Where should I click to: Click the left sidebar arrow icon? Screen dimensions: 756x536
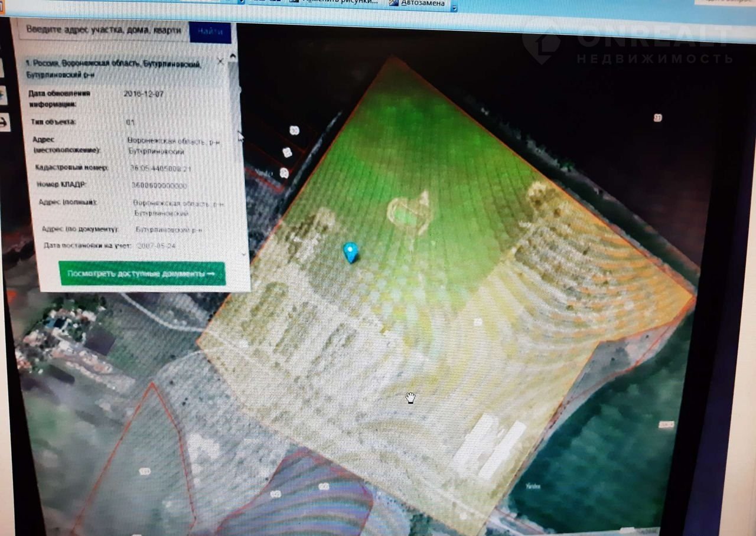[x=4, y=122]
